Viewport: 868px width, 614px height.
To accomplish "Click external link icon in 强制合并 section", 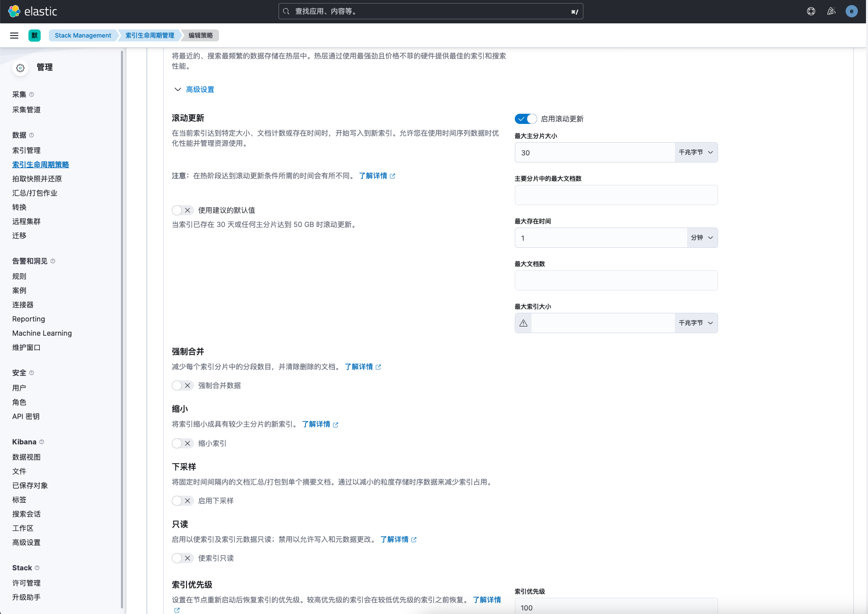I will 378,367.
